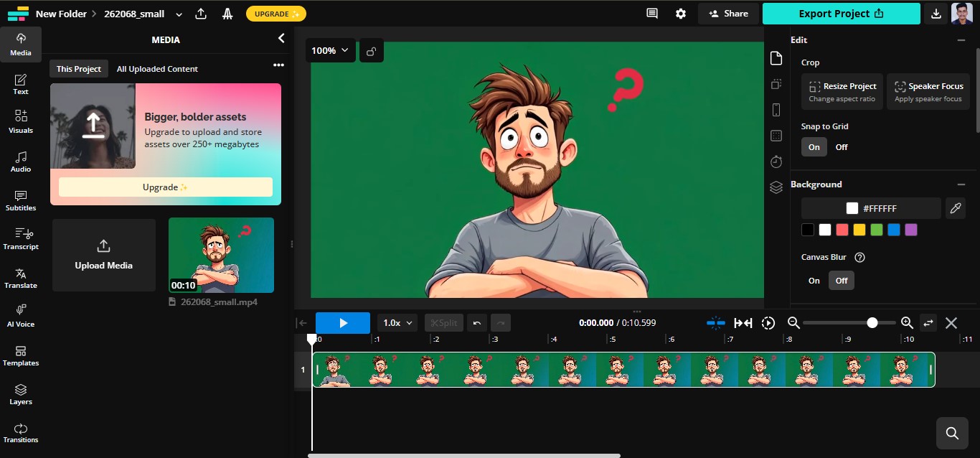Turn on Canvas Blur
The width and height of the screenshot is (980, 458).
[x=814, y=280]
